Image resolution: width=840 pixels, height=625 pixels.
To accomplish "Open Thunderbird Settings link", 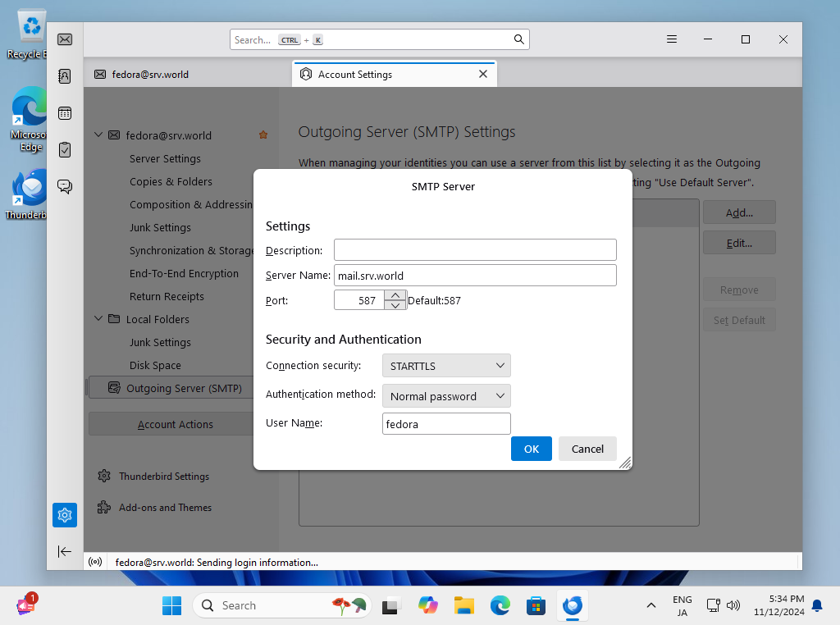I will click(x=164, y=476).
